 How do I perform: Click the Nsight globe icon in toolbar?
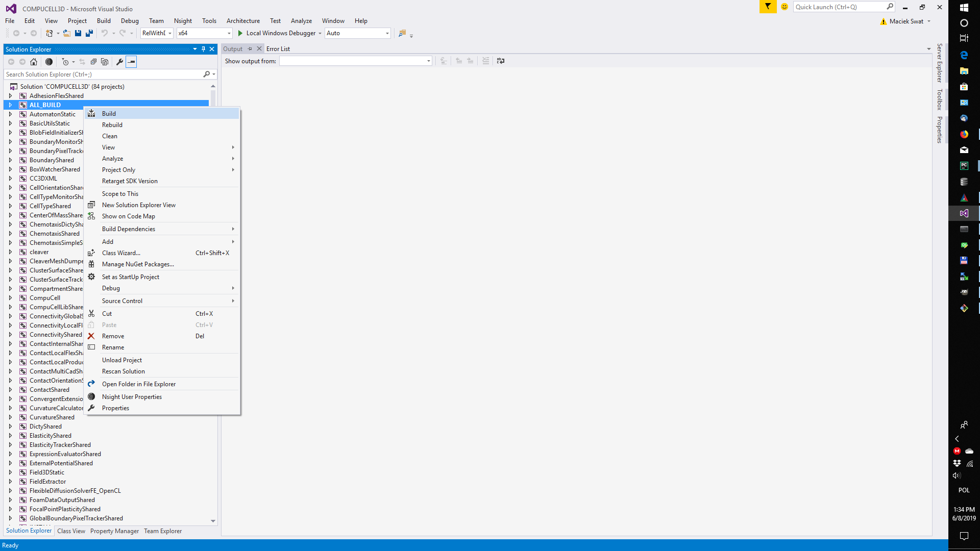point(49,62)
